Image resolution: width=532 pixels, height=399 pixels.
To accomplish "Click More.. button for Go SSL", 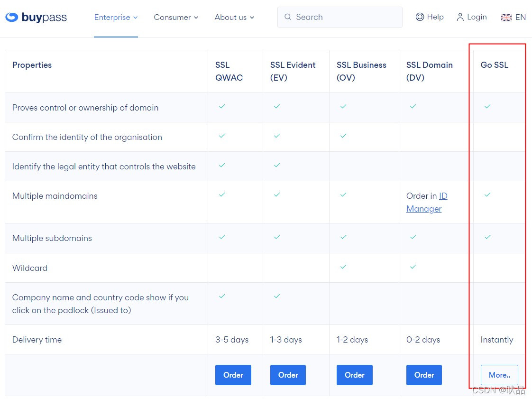I will pyautogui.click(x=499, y=375).
